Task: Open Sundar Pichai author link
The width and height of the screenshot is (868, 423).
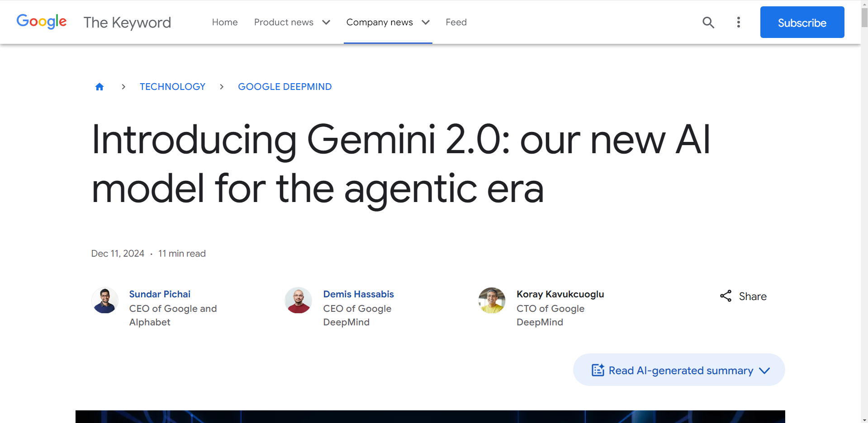Action: point(160,294)
